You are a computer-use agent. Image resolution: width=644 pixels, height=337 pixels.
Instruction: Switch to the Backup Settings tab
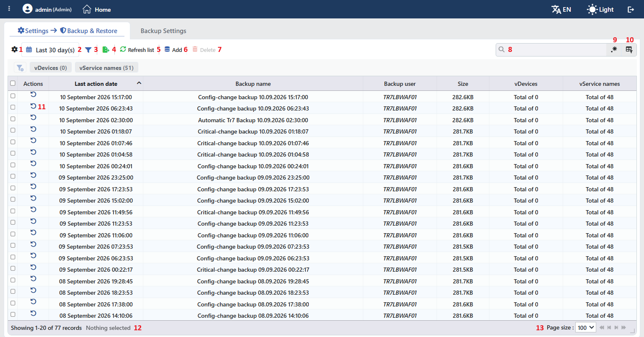(x=163, y=31)
